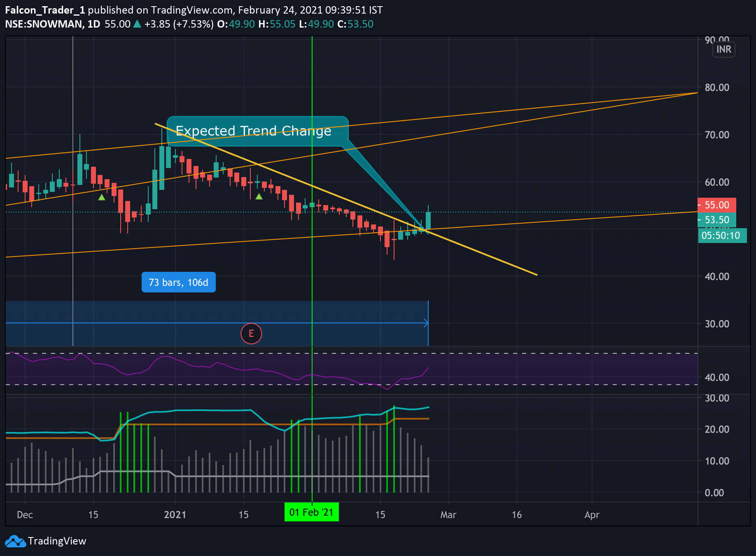Click the green up-arrow marker near mid-January
This screenshot has width=756, height=556.
tap(259, 196)
